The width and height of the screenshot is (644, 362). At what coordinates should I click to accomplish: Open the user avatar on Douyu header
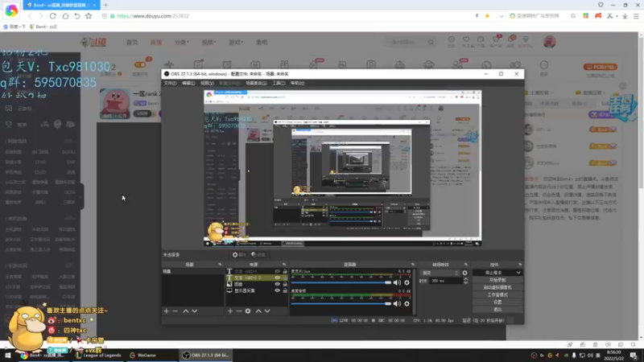pyautogui.click(x=550, y=42)
